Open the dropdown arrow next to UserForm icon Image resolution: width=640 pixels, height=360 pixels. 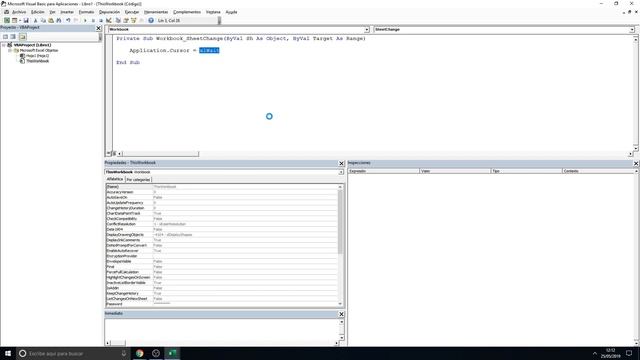tap(20, 20)
